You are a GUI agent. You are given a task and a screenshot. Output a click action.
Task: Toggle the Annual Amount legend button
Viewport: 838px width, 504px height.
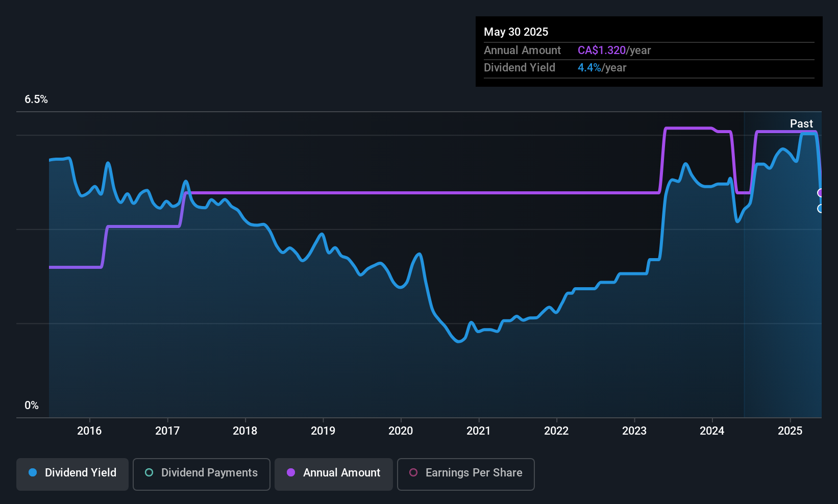[x=334, y=473]
